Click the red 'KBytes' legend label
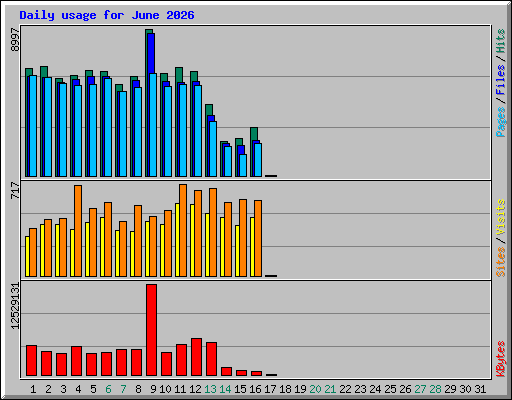This screenshot has width=512, height=400. click(501, 359)
